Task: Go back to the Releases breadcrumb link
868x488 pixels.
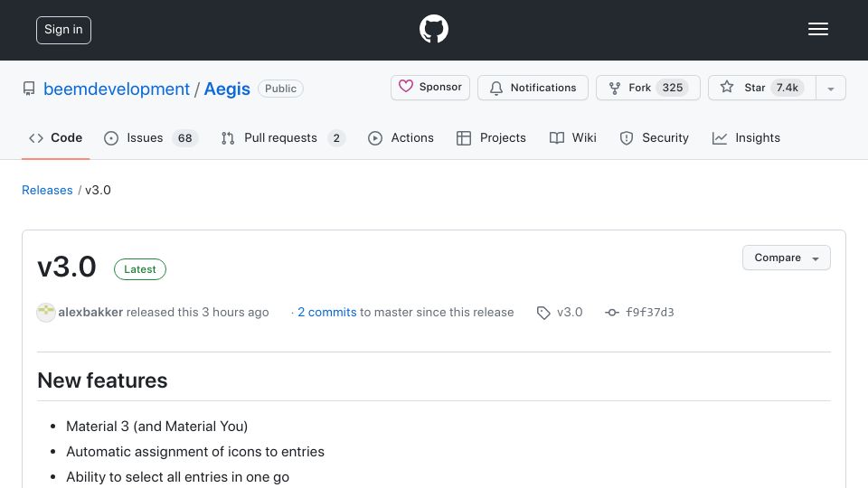Action: [47, 190]
